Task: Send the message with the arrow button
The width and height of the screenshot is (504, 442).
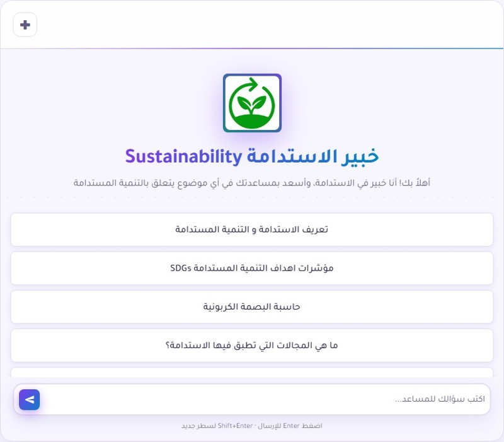Action: [29, 400]
